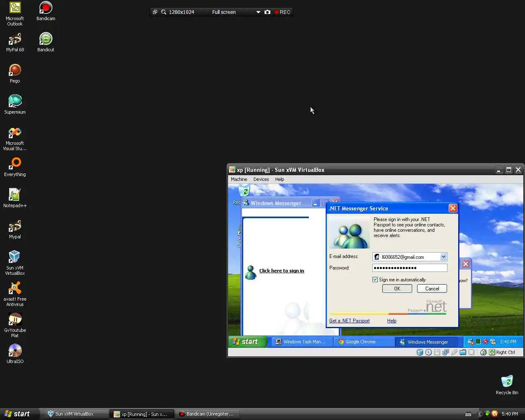The image size is (525, 420).
Task: Open the UltraISO desktop shortcut
Action: pos(15,354)
